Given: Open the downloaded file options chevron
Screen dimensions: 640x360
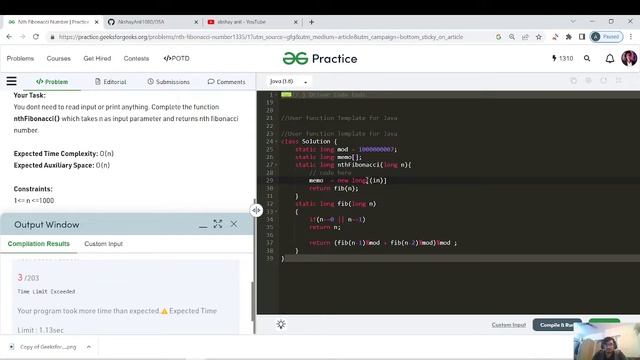Looking at the screenshot, I should pyautogui.click(x=89, y=347).
